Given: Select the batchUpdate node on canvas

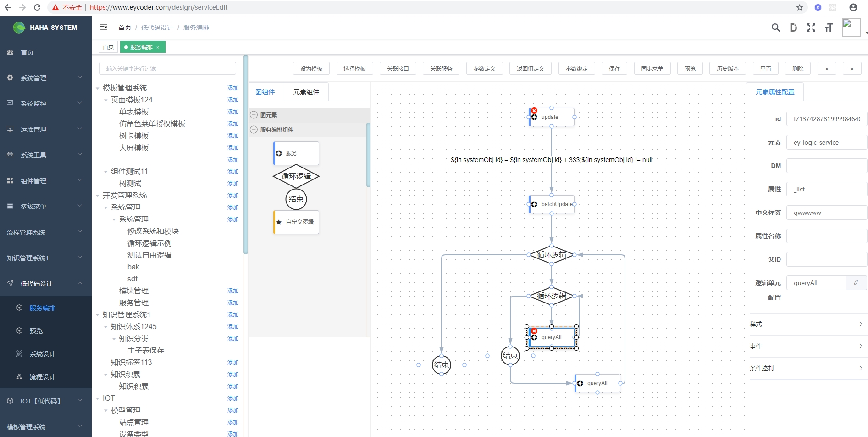Looking at the screenshot, I should pyautogui.click(x=552, y=204).
